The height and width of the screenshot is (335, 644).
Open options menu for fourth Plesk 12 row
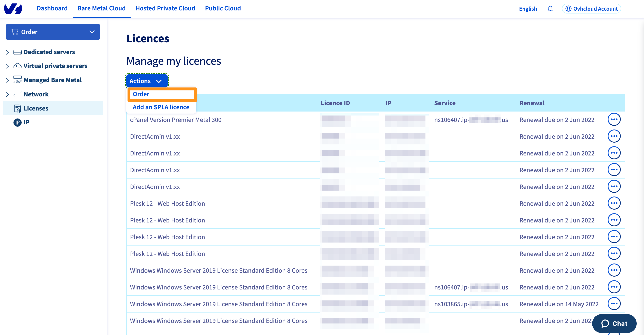pos(614,254)
